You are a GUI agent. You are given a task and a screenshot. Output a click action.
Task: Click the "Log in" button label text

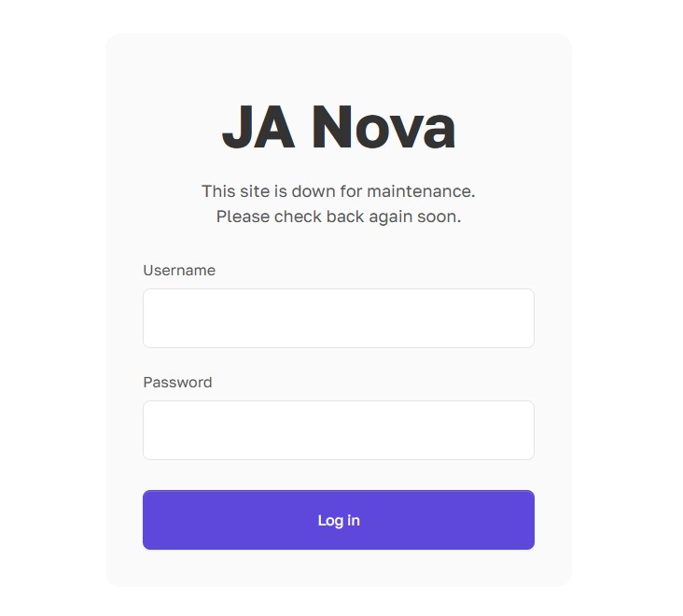pyautogui.click(x=339, y=521)
